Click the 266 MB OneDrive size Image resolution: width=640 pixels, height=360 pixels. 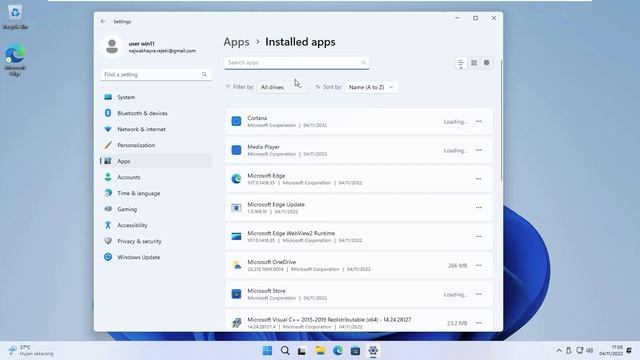457,266
